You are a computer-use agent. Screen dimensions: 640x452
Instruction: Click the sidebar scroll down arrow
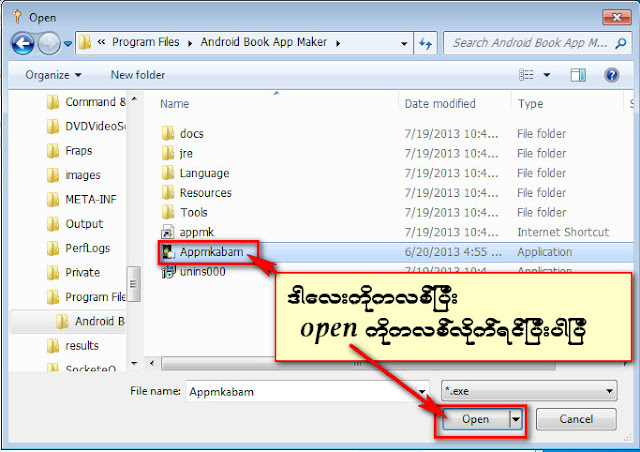134,363
